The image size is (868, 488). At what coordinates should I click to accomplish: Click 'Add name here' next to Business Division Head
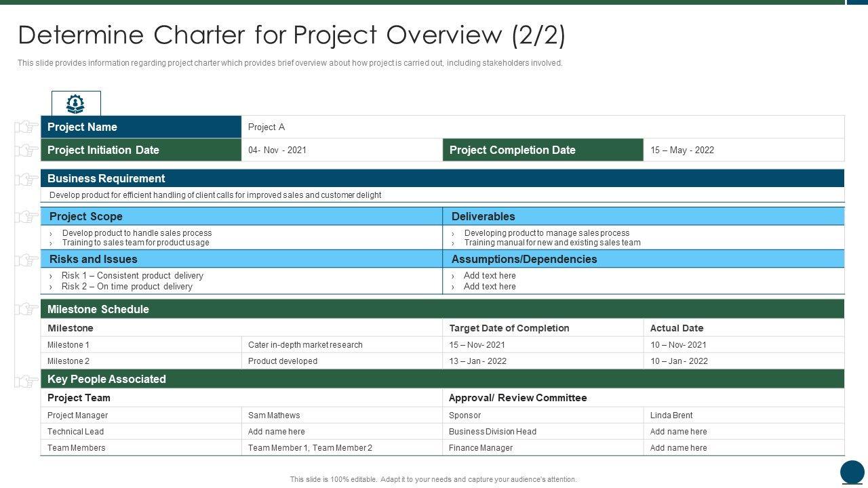click(x=679, y=432)
